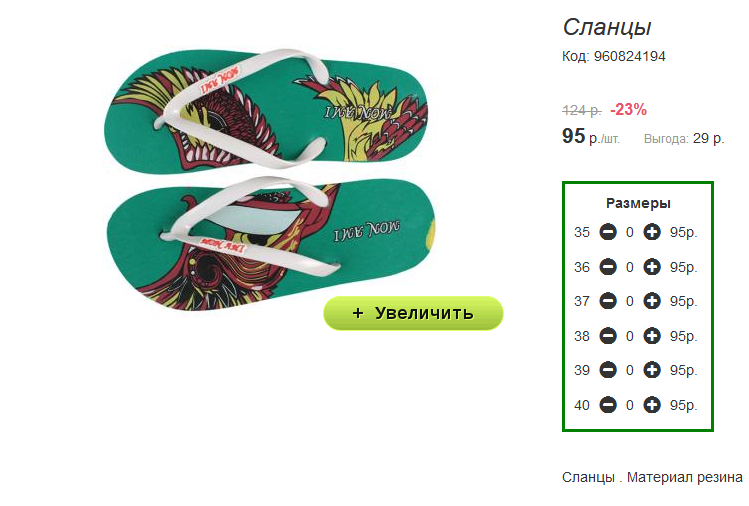Screen dimensions: 749x506
Task: Select the quantity value for size 40
Action: (x=630, y=405)
